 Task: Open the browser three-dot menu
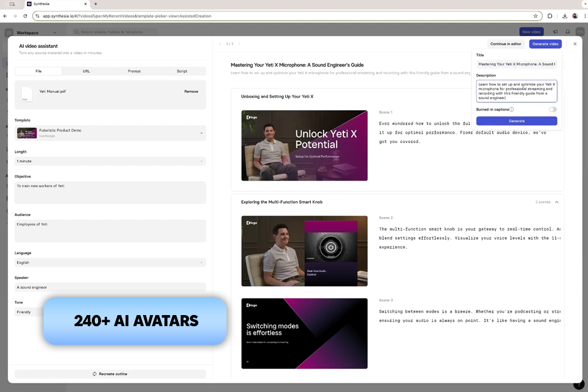585,16
